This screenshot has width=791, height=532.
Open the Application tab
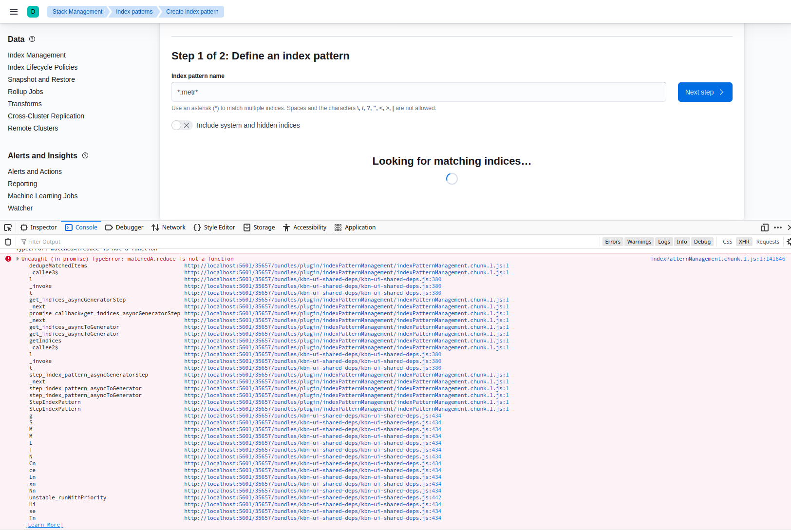pos(355,228)
